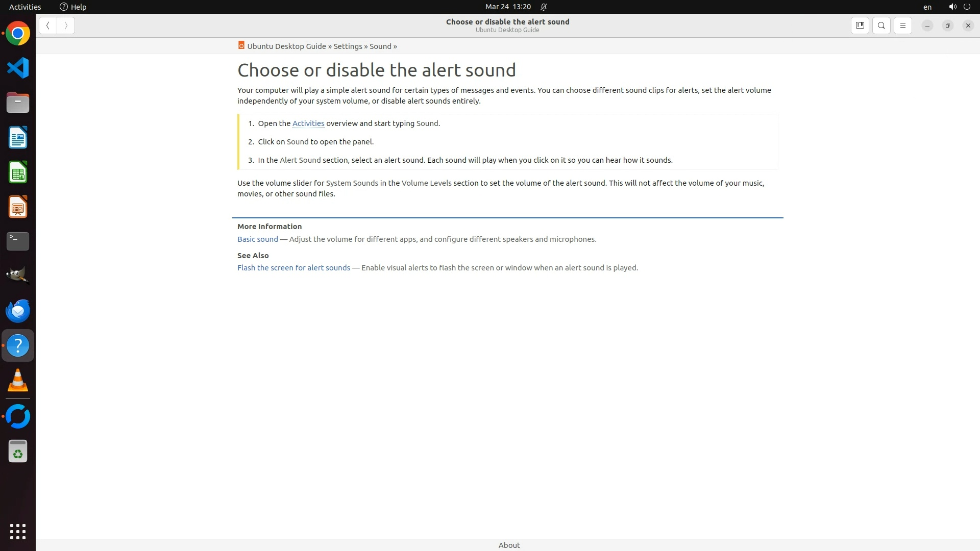Open the Sound breadcrumb link
Viewport: 980px width, 551px height.
(380, 46)
